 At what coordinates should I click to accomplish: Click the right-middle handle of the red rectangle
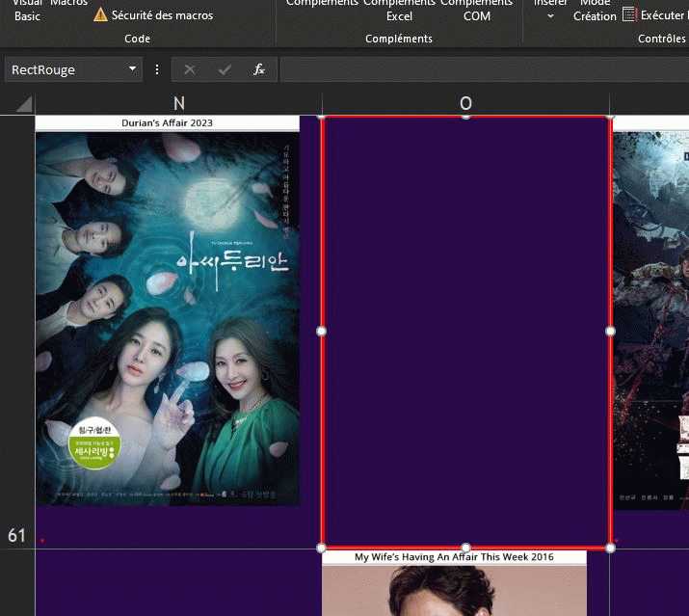pos(610,331)
